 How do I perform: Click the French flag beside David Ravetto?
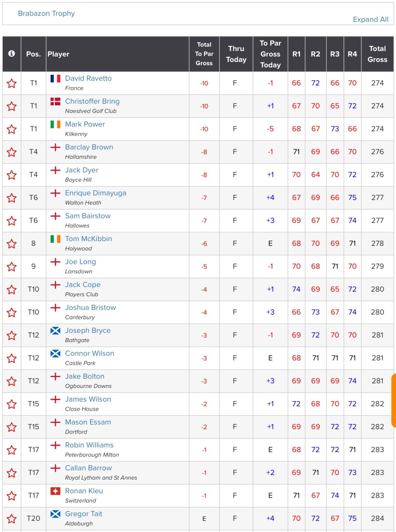tap(56, 78)
